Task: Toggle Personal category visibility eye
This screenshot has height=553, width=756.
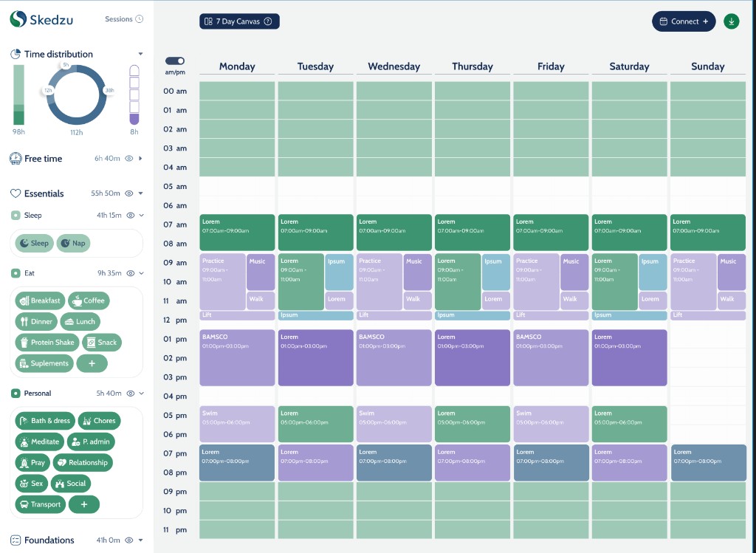Action: 130,394
